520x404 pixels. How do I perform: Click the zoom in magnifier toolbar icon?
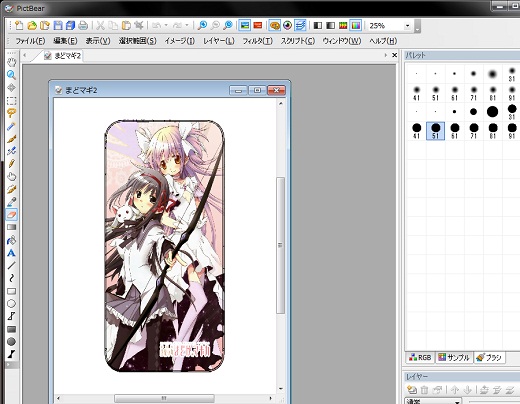pos(202,25)
